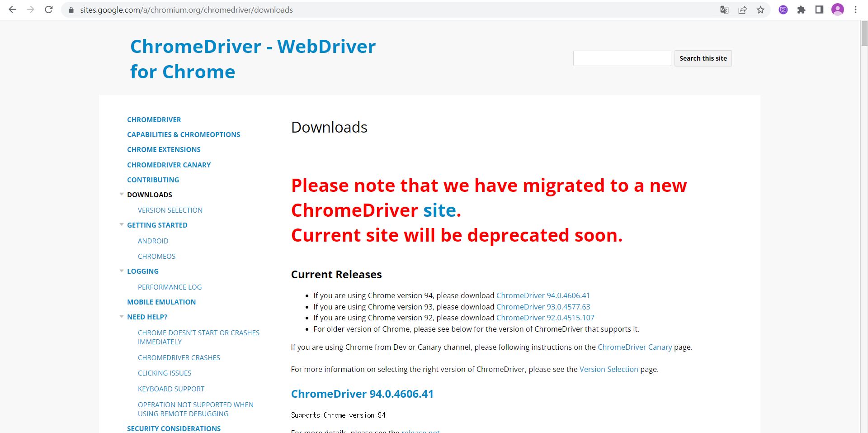The width and height of the screenshot is (868, 433).
Task: Focus the site search text box
Action: click(622, 58)
